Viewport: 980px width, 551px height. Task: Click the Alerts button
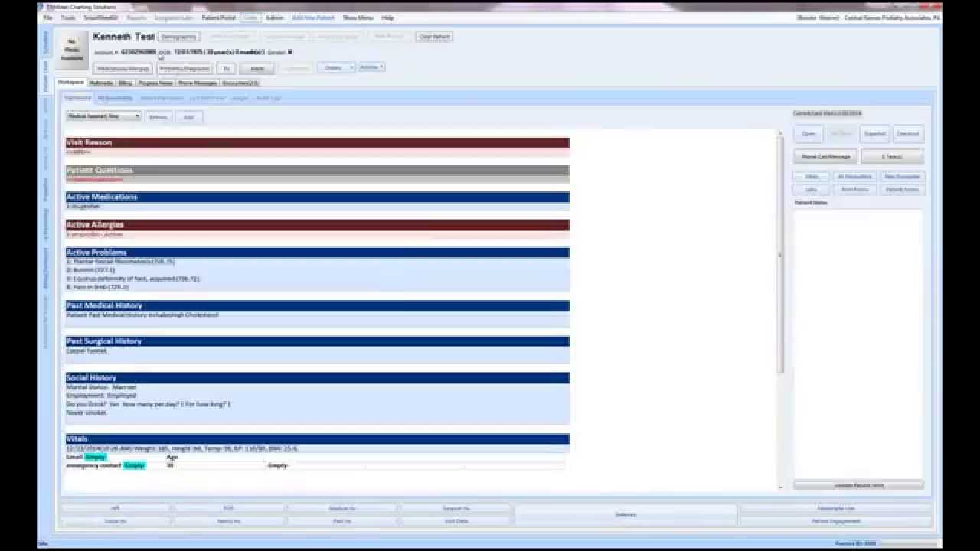click(x=257, y=68)
